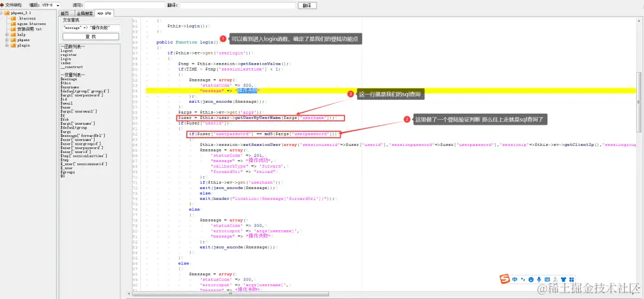Click the 翻译 translate button

tap(307, 5)
